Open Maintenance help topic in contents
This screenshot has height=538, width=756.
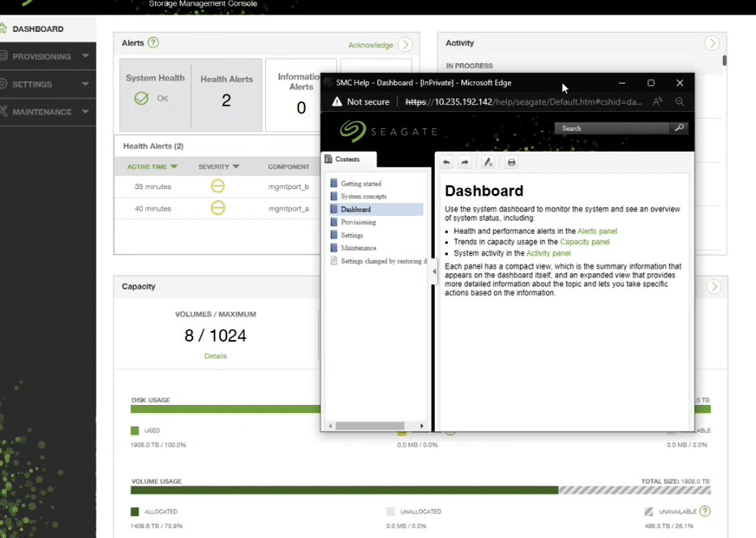click(x=359, y=247)
